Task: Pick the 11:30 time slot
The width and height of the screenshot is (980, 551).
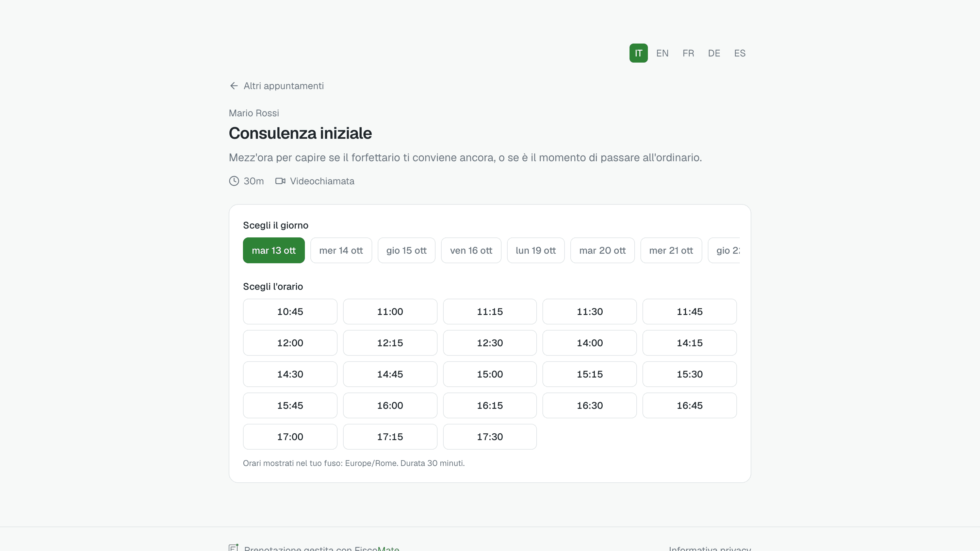Action: (590, 312)
